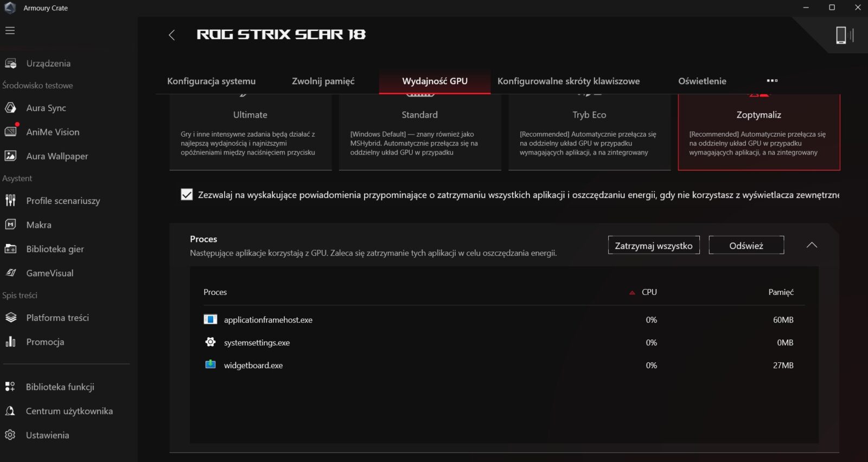
Task: Click the Zatrzymaj wszystko button
Action: point(653,246)
